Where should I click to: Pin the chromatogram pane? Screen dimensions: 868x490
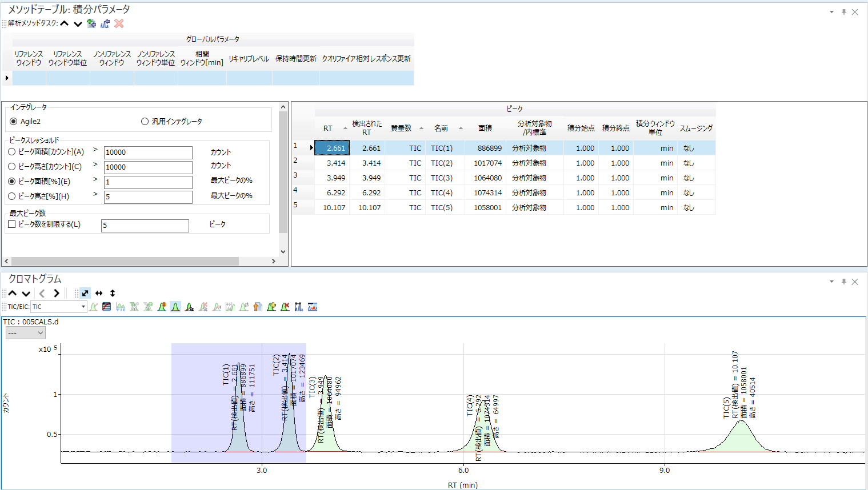(x=843, y=282)
